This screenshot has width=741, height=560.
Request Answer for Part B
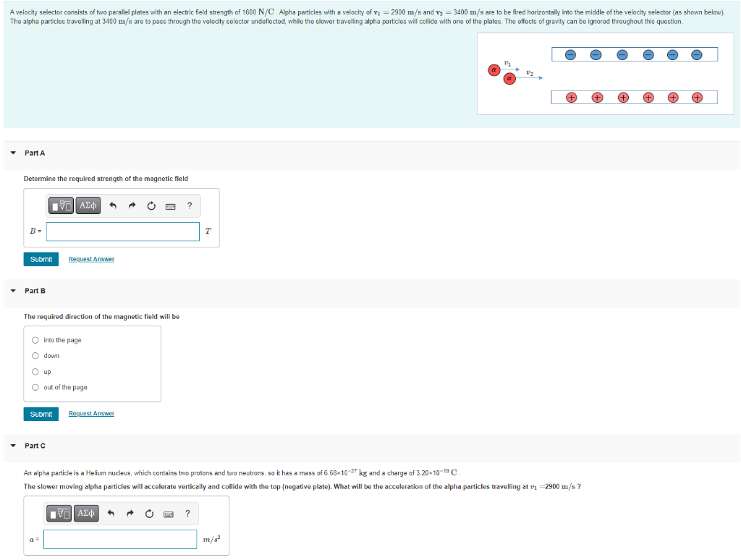[x=91, y=414]
